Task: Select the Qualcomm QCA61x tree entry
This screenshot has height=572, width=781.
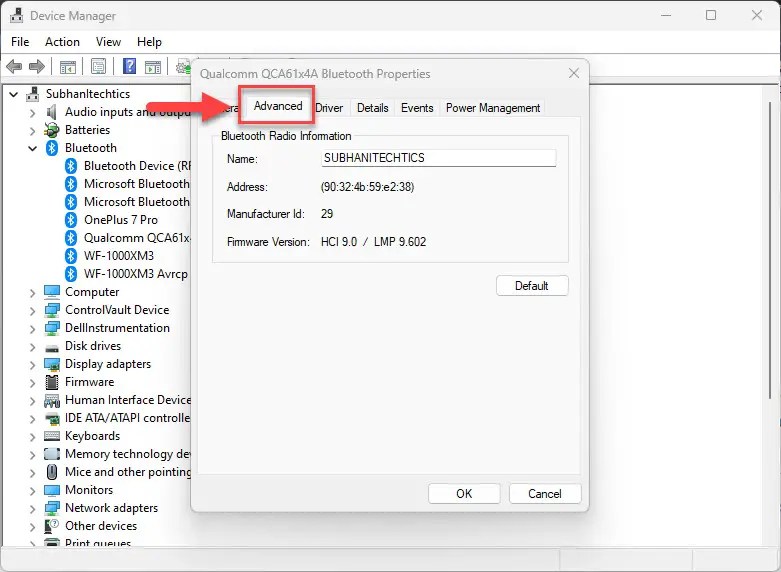Action: pyautogui.click(x=129, y=238)
